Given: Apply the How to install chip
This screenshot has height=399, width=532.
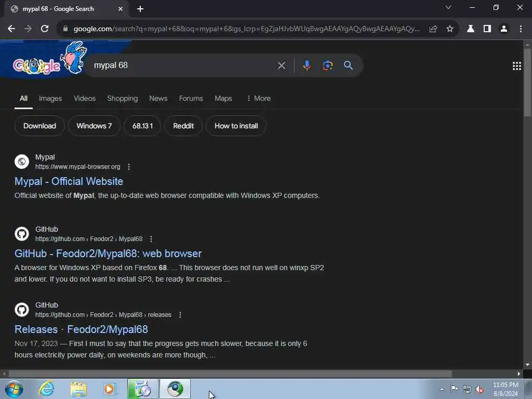Looking at the screenshot, I should tap(236, 126).
